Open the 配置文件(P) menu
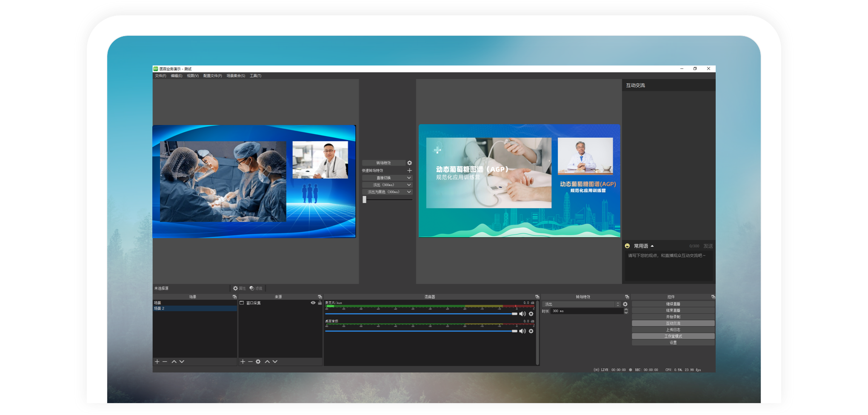868x415 pixels. pos(212,76)
